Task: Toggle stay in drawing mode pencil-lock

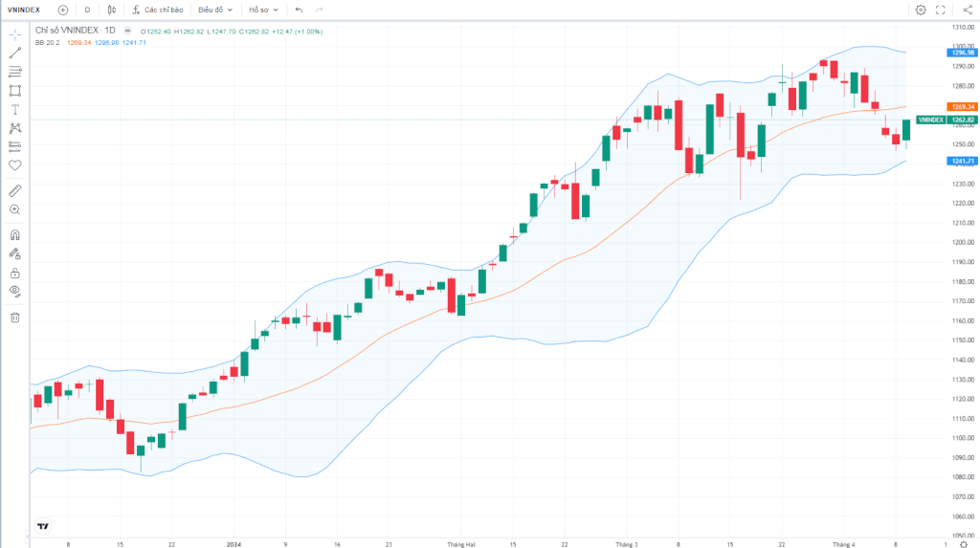Action: [x=15, y=253]
